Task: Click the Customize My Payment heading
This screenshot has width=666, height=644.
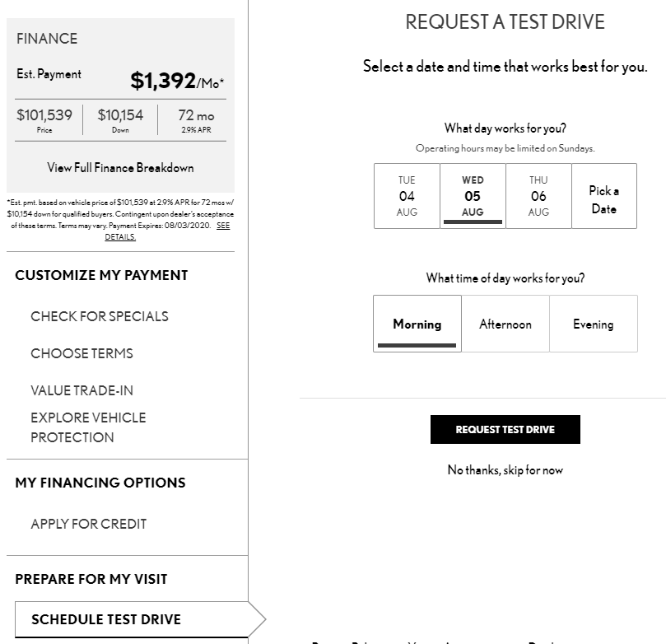Action: point(101,275)
